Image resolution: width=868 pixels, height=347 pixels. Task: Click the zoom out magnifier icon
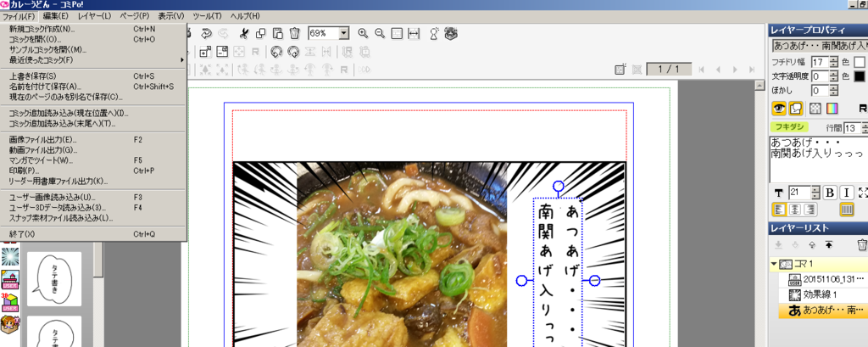tap(380, 33)
